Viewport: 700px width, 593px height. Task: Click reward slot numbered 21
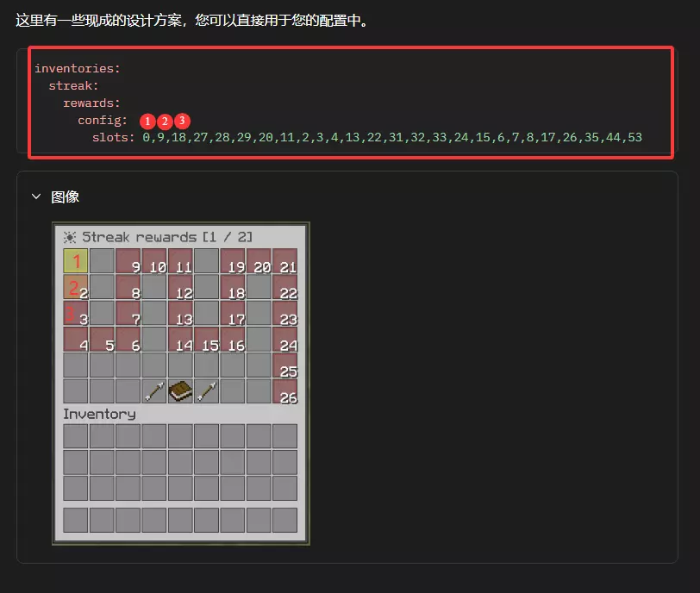click(284, 261)
